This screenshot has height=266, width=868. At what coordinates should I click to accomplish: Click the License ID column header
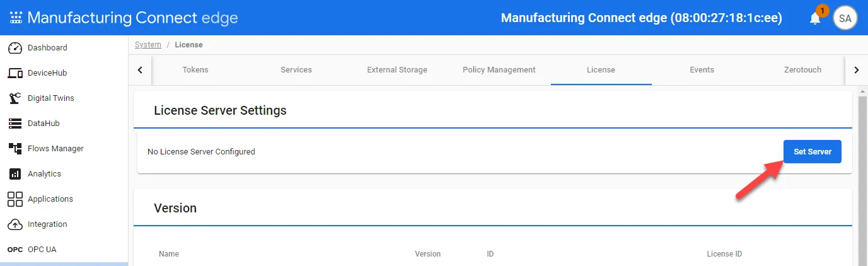(x=724, y=254)
